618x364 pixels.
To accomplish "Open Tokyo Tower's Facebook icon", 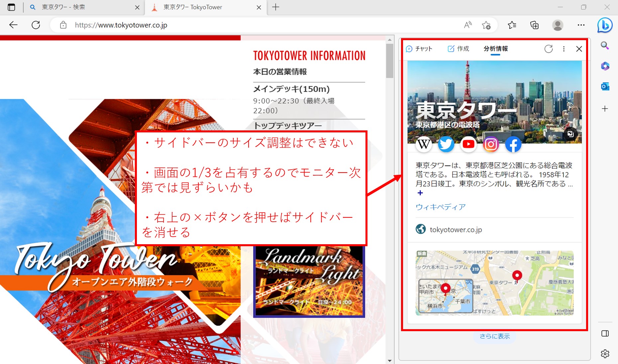I will coord(513,144).
